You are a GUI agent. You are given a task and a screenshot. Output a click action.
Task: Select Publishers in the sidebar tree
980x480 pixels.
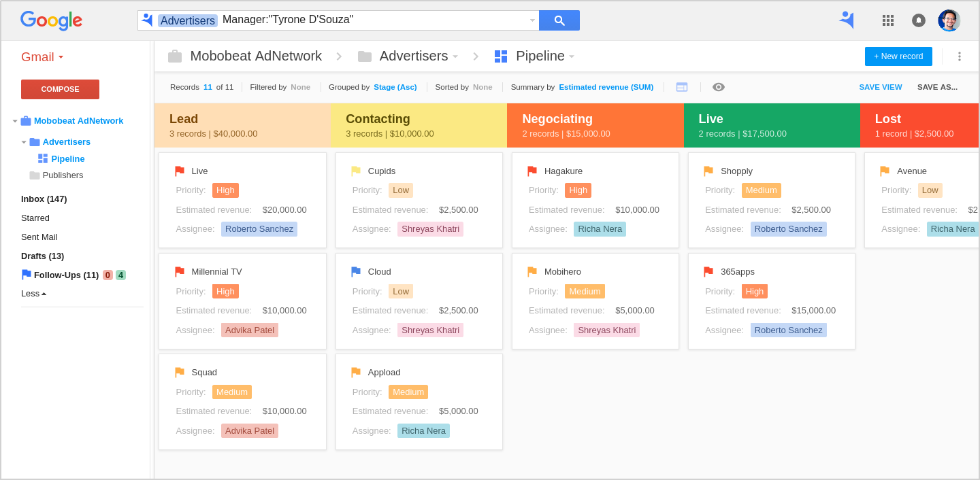click(63, 175)
